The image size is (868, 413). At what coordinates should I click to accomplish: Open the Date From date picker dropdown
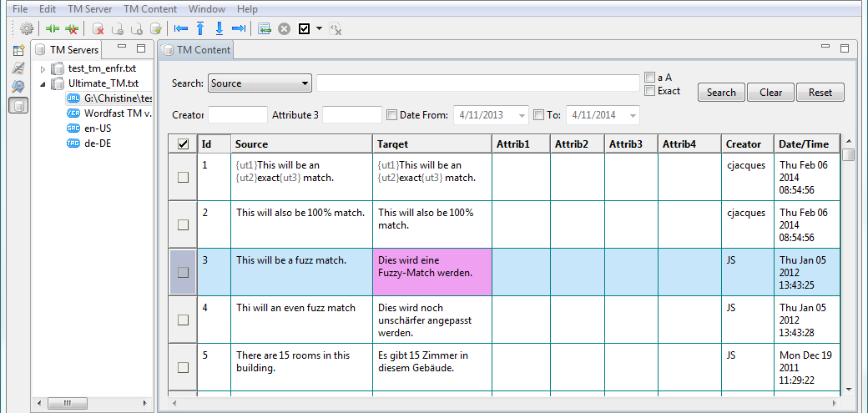(522, 115)
